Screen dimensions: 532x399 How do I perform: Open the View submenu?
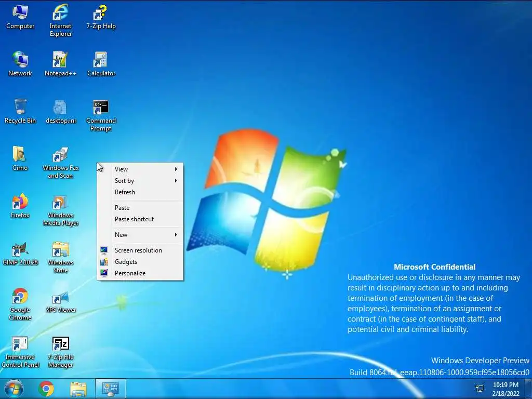coord(140,169)
